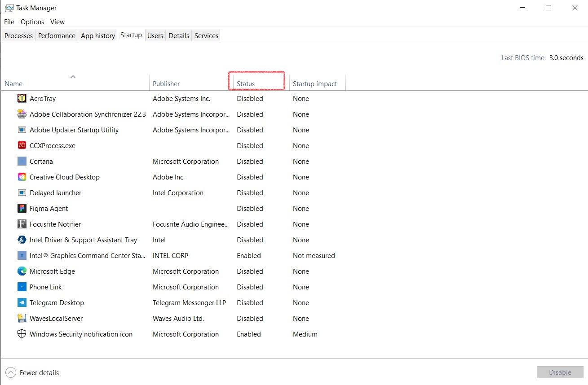Open the View menu
The height and width of the screenshot is (385, 588).
57,22
